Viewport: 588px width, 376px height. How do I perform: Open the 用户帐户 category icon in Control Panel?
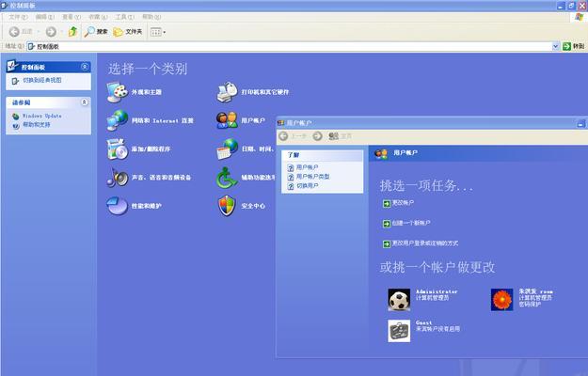tap(227, 120)
